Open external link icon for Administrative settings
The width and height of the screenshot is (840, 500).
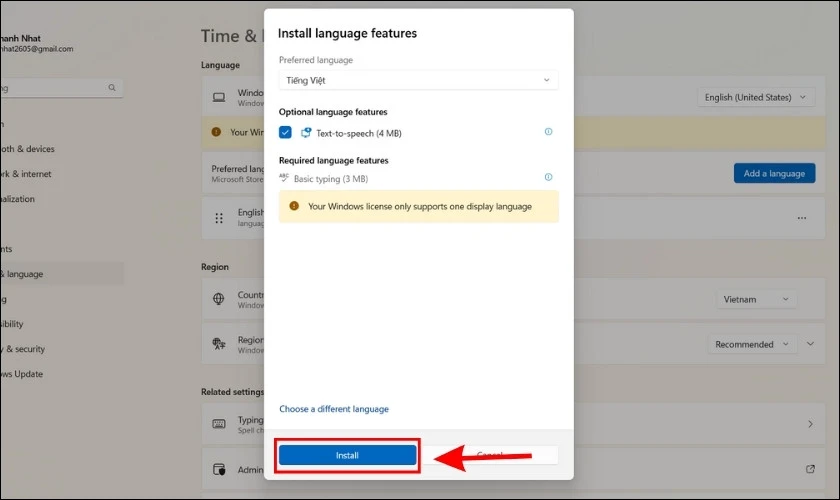coord(810,469)
